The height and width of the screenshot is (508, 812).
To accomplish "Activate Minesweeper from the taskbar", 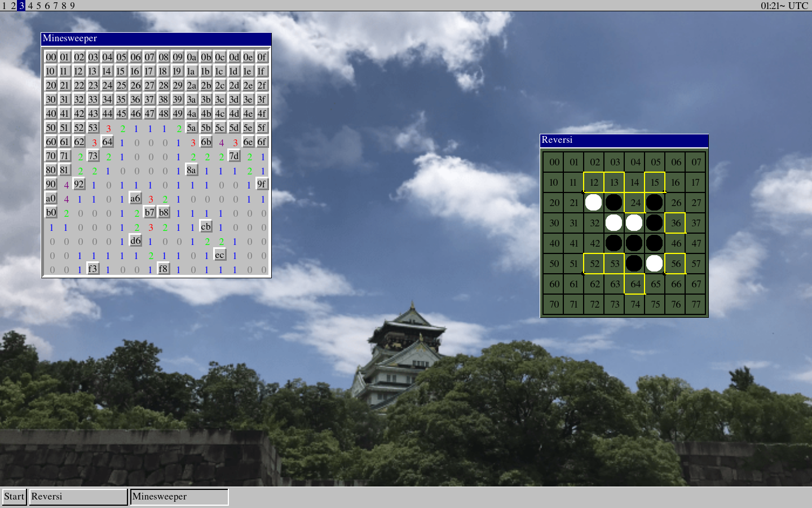I will coord(179,497).
